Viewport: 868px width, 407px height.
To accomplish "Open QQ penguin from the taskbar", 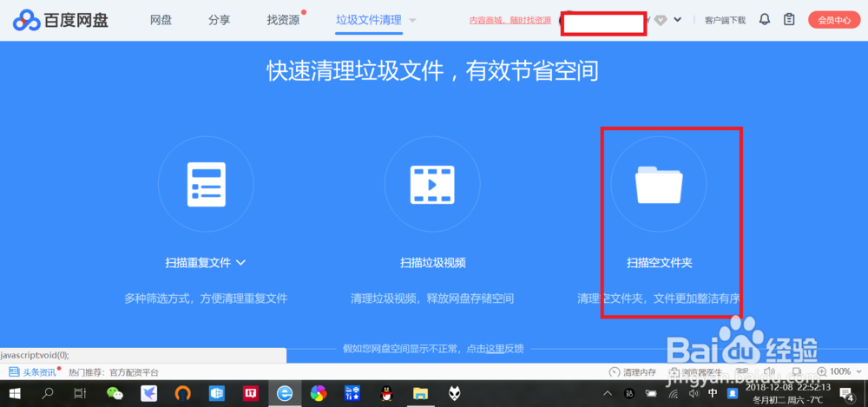I will [x=386, y=394].
